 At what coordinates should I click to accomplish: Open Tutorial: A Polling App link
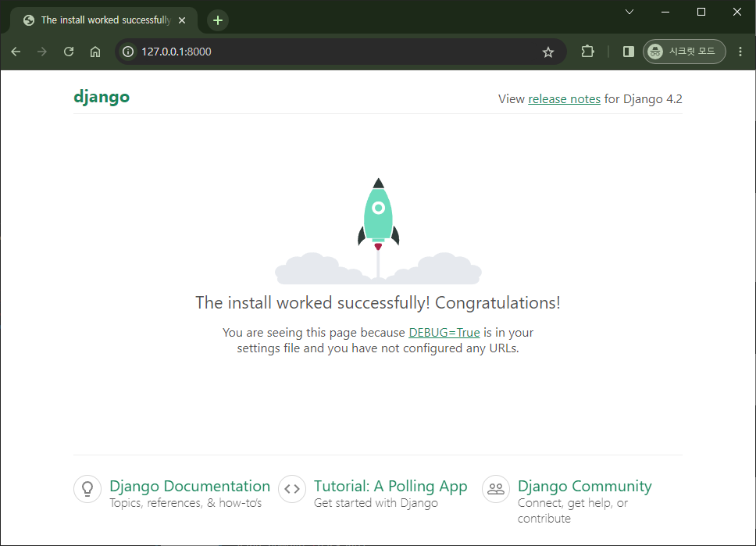[390, 486]
